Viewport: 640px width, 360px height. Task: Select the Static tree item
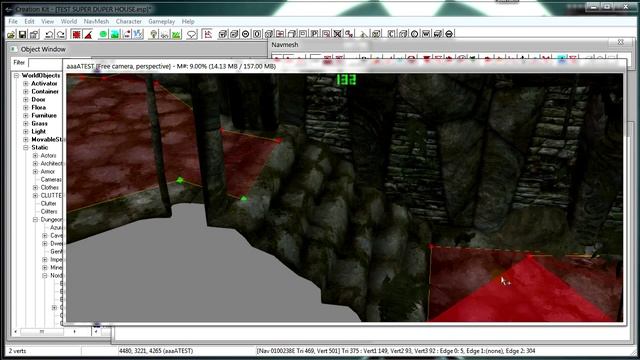point(40,147)
